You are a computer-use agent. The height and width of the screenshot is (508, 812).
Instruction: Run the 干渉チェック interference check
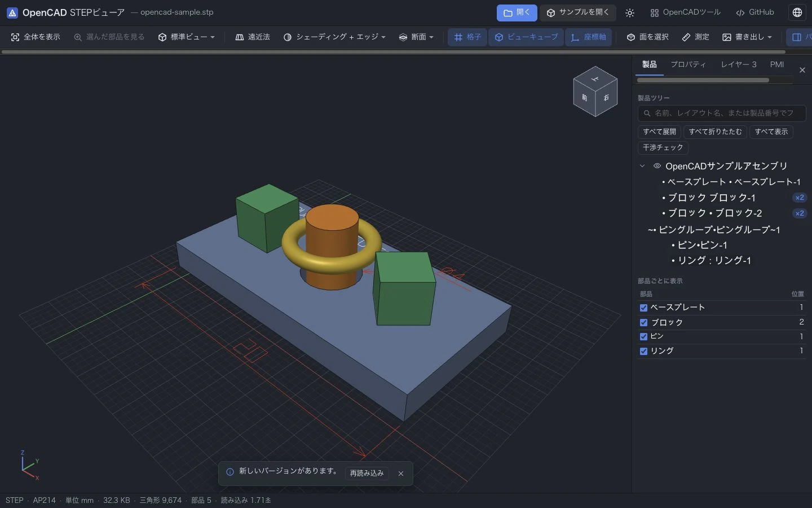663,148
